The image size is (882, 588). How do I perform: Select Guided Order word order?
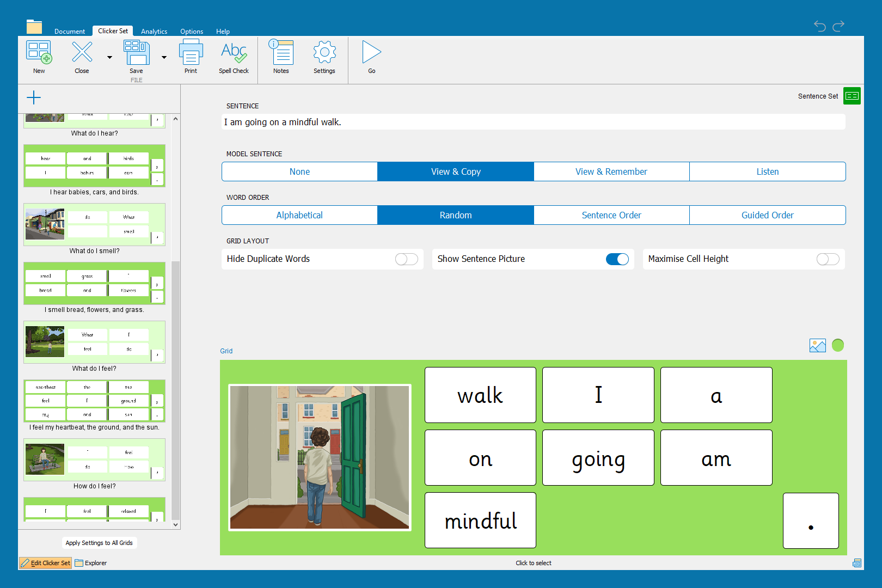(767, 215)
